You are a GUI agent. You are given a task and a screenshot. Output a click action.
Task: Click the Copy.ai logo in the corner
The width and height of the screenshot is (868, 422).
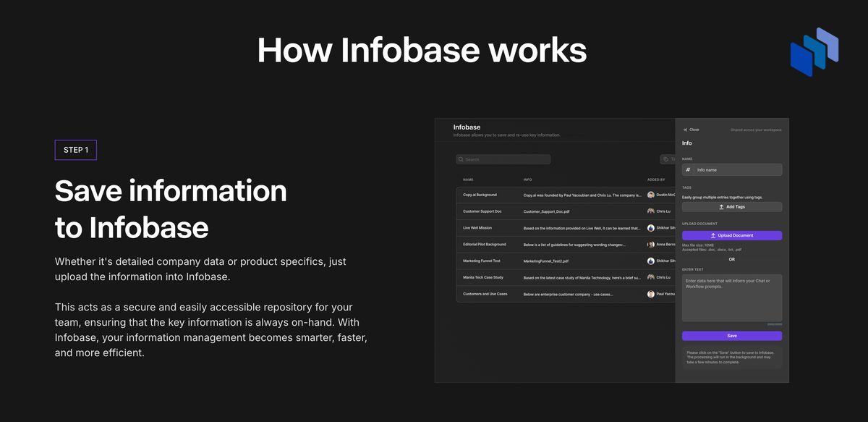pyautogui.click(x=814, y=51)
